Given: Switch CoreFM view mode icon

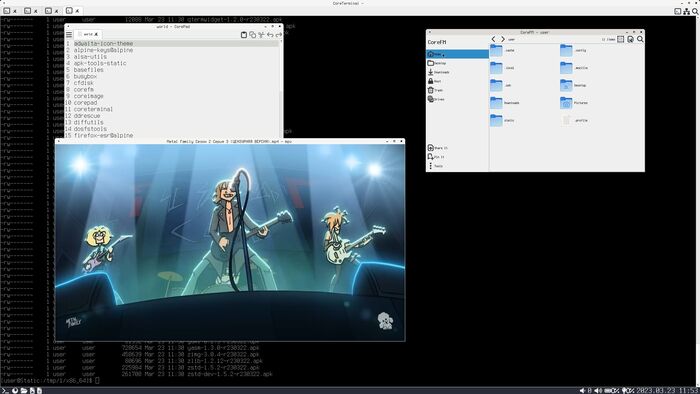Looking at the screenshot, I should (621, 39).
